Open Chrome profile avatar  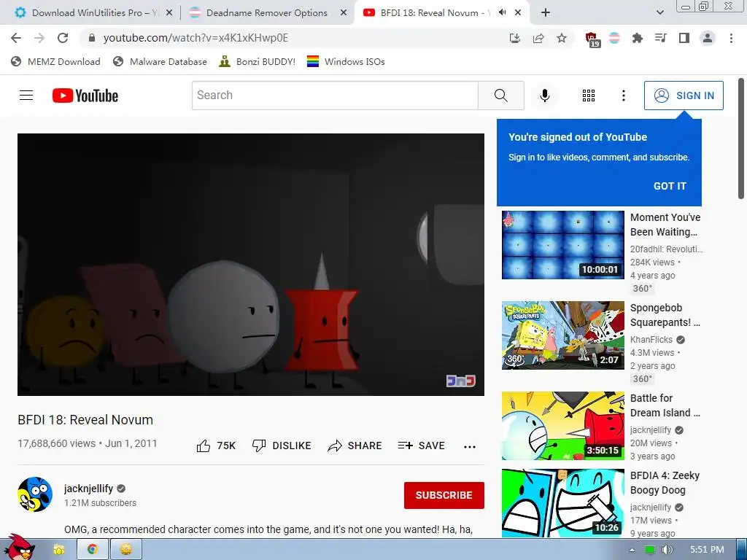708,38
